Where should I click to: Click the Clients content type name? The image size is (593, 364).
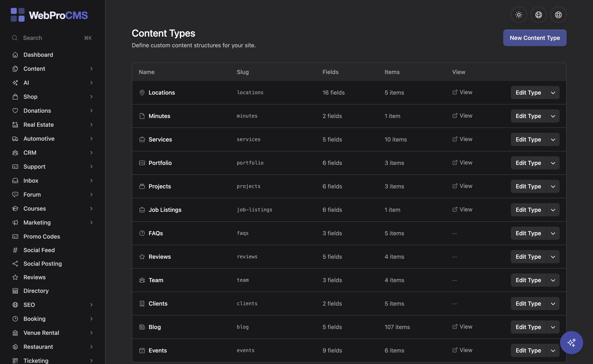click(x=158, y=303)
